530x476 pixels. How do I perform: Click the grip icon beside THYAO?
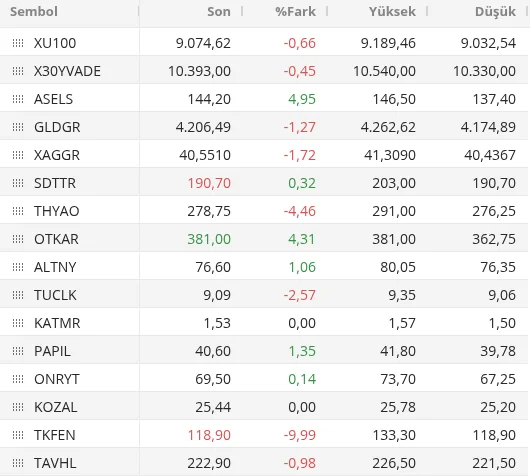tap(18, 211)
